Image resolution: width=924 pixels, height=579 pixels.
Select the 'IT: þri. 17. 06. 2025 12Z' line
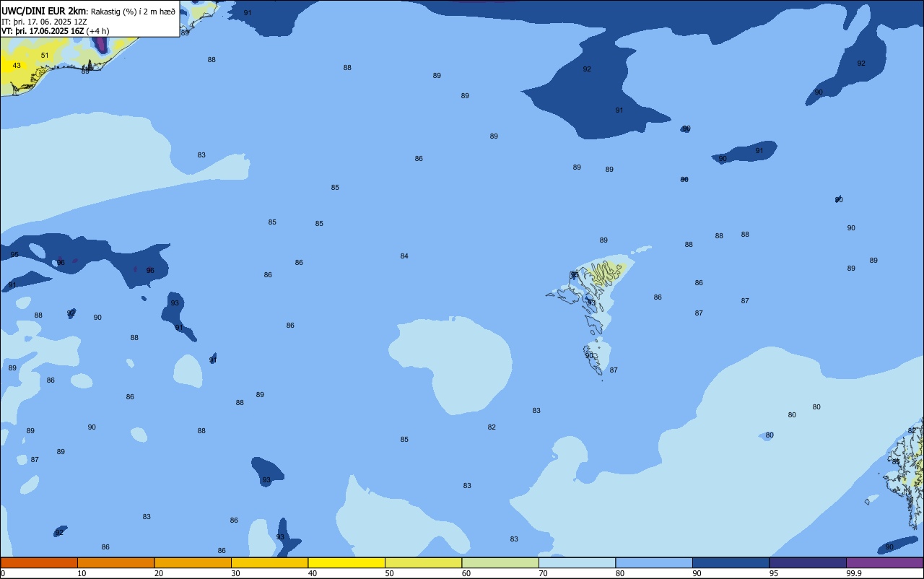[44, 22]
